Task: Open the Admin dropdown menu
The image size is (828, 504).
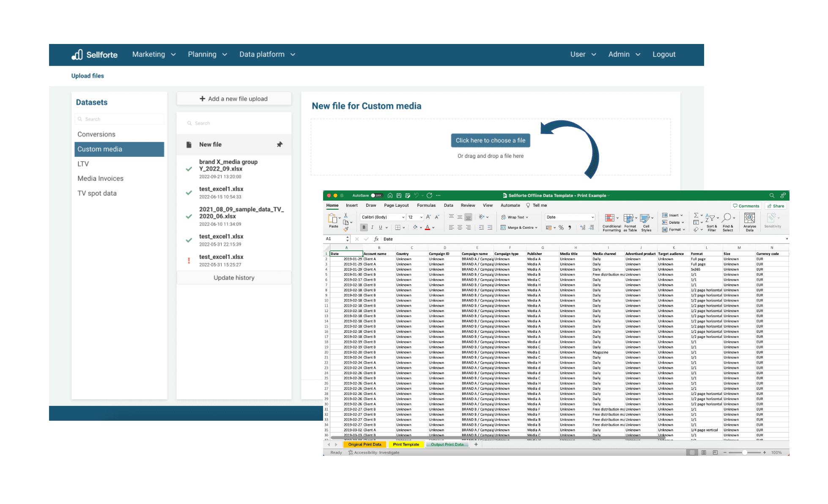Action: (624, 55)
